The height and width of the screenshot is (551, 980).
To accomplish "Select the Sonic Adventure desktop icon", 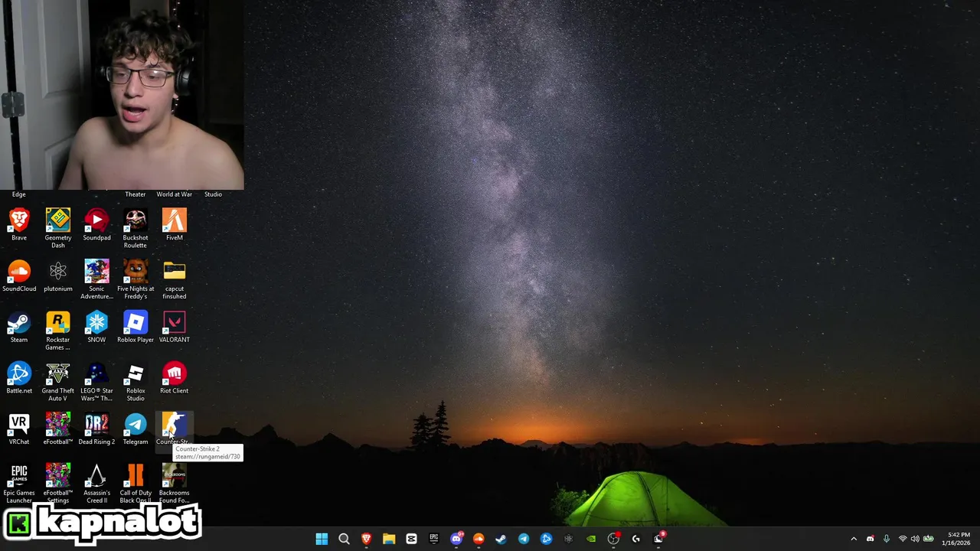I will coord(96,279).
